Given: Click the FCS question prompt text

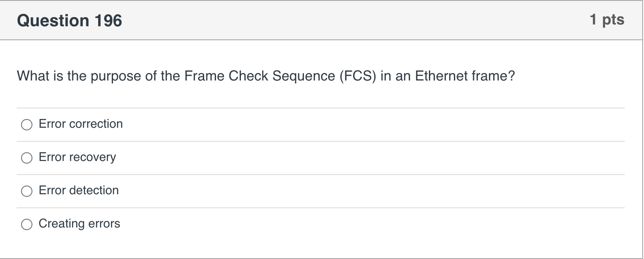Looking at the screenshot, I should pyautogui.click(x=265, y=76).
